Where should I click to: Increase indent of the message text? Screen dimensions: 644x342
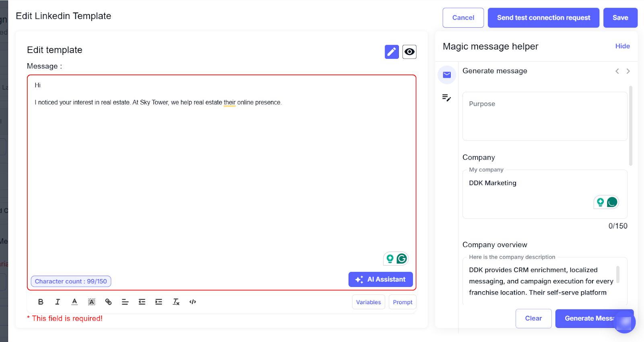(159, 302)
